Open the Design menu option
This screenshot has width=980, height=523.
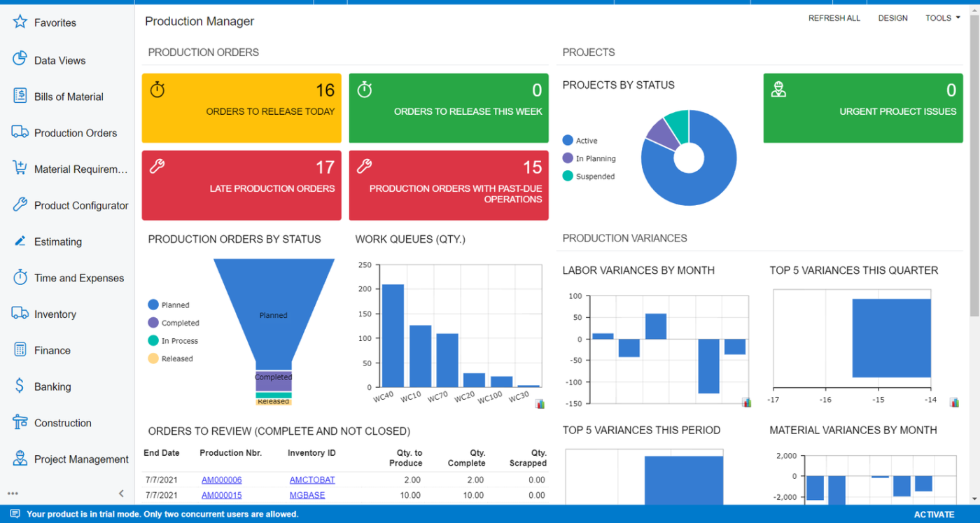tap(892, 18)
